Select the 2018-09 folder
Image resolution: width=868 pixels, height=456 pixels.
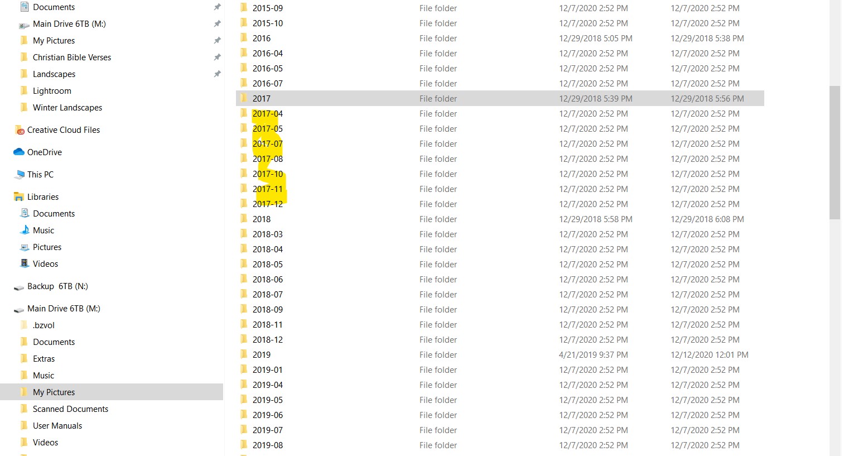pos(268,309)
